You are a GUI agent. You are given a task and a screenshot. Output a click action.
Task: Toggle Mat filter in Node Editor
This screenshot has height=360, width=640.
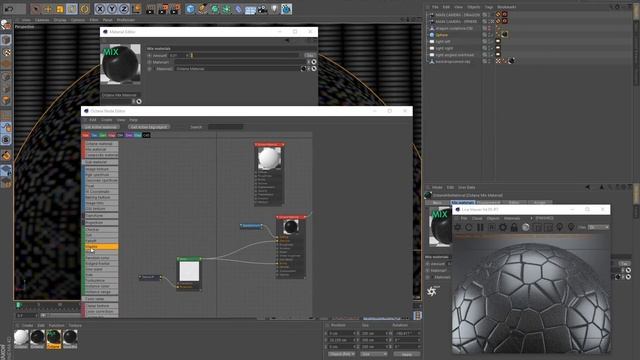coord(86,135)
